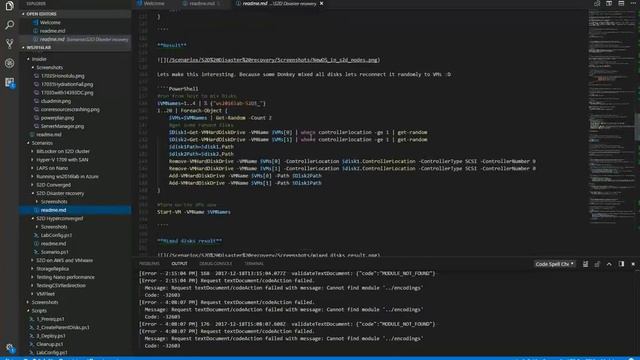The image size is (640, 360).
Task: Expand the S2D on AWS and VMware folder
Action: click(64, 260)
